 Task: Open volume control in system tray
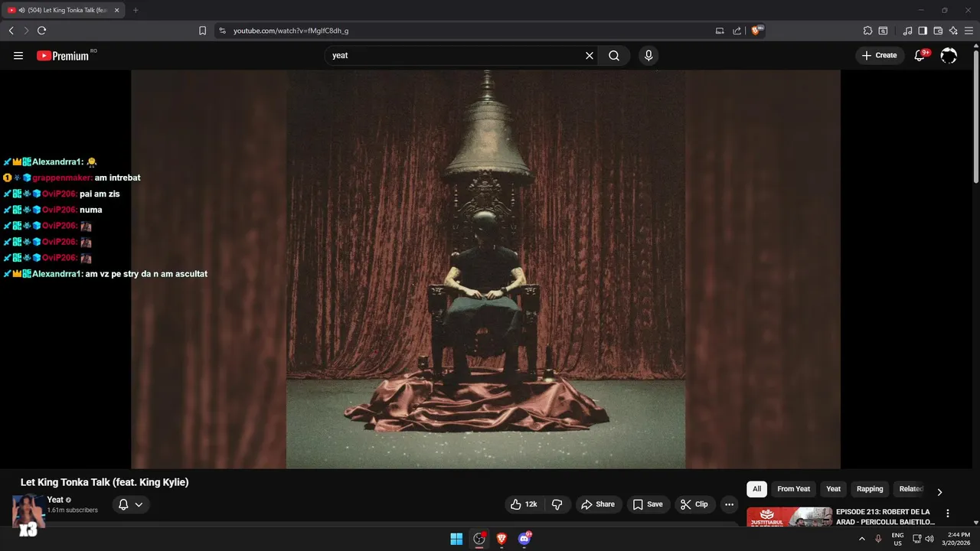coord(929,539)
